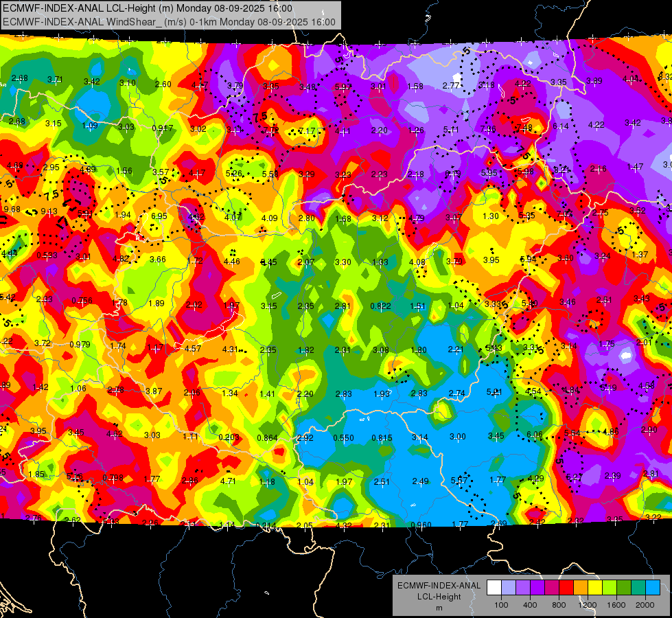The width and height of the screenshot is (672, 618).
Task: Click the wind shear value 0.917
Action: 163,128
